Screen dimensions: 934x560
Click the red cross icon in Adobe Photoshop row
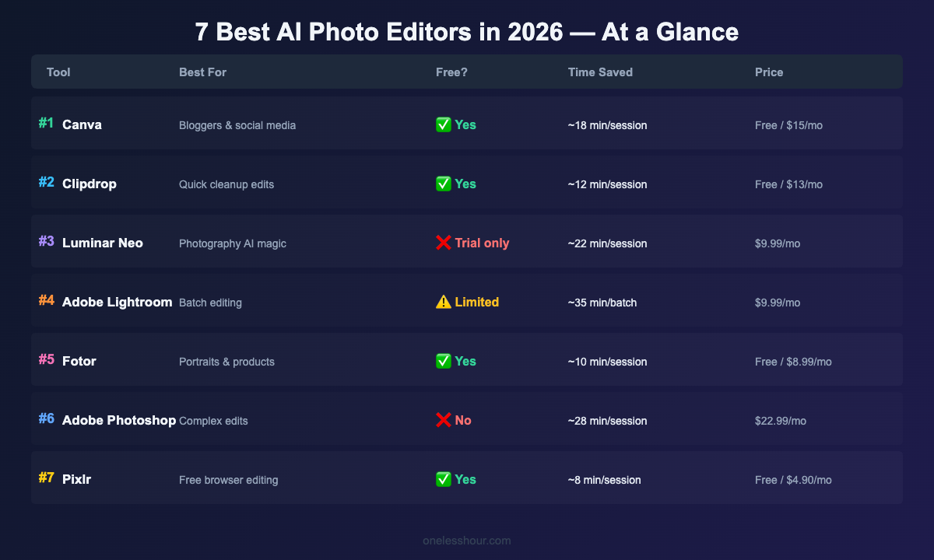[x=444, y=420]
